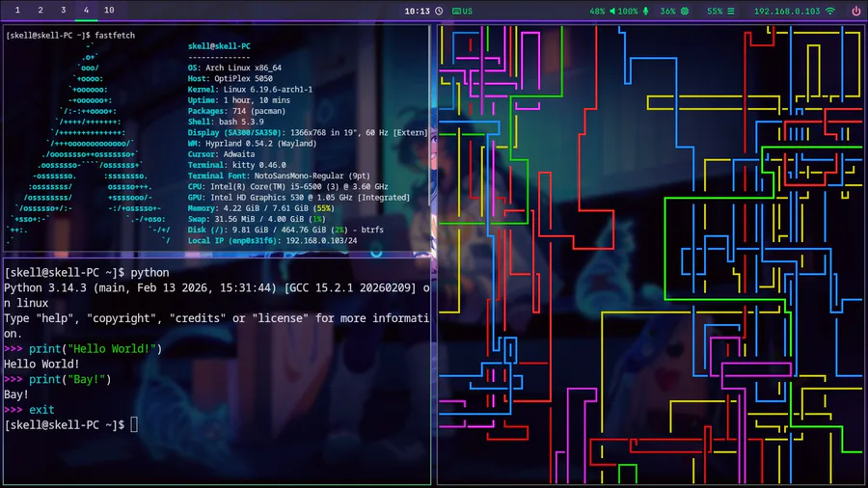Click the Uptime: 1 hour, 10 mins line
This screenshot has width=868, height=488.
239,100
